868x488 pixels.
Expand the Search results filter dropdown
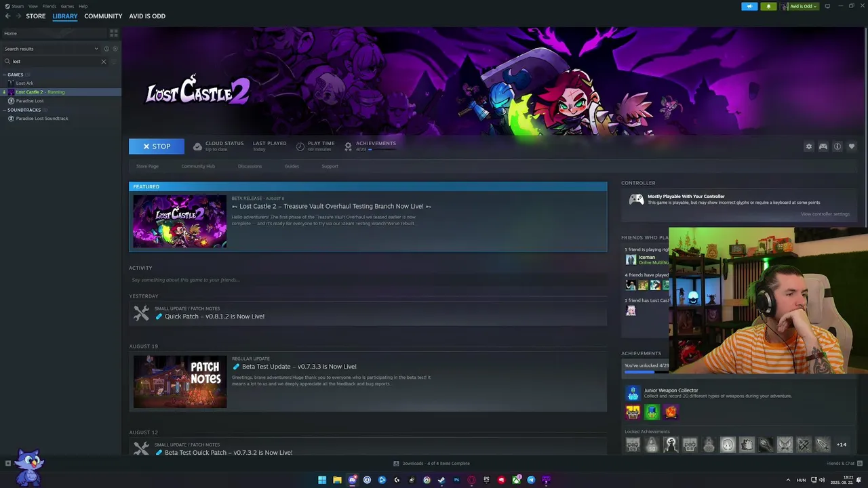tap(51, 49)
